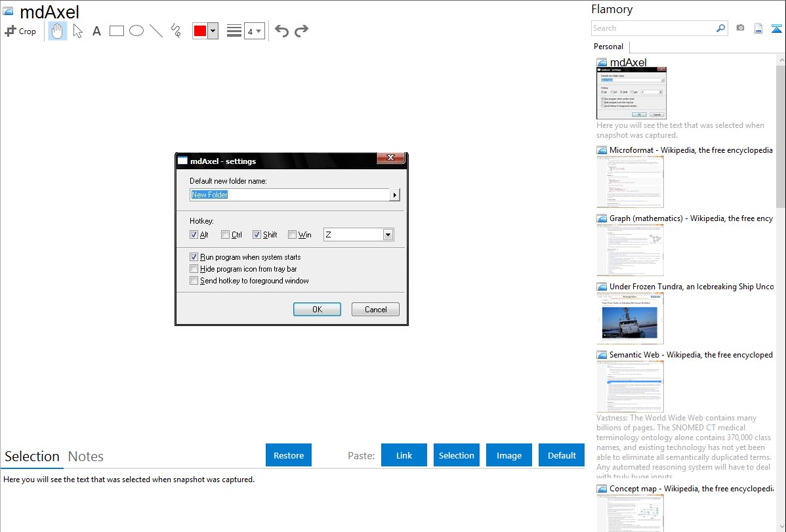Click the Restore button
Screen dimensions: 786x532
[289, 455]
